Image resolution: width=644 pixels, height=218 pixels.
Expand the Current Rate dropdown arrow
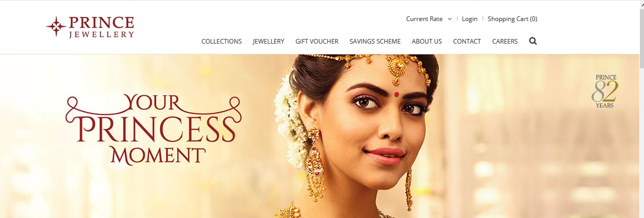pyautogui.click(x=449, y=19)
